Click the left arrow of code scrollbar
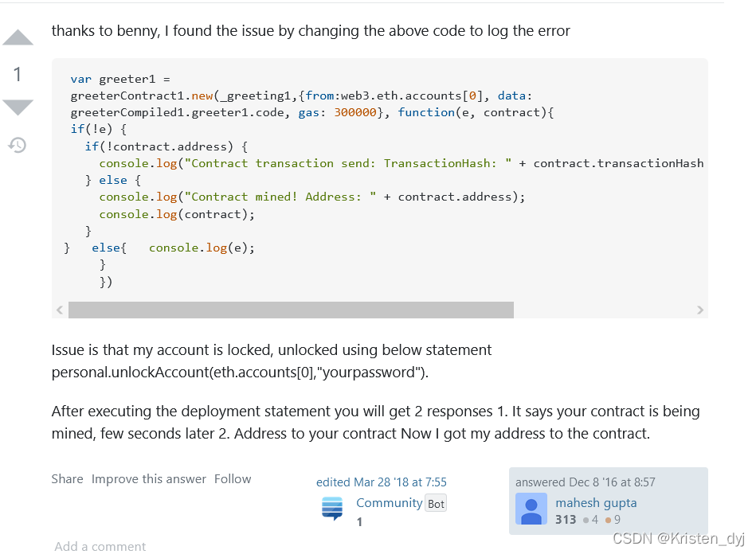 tap(60, 310)
